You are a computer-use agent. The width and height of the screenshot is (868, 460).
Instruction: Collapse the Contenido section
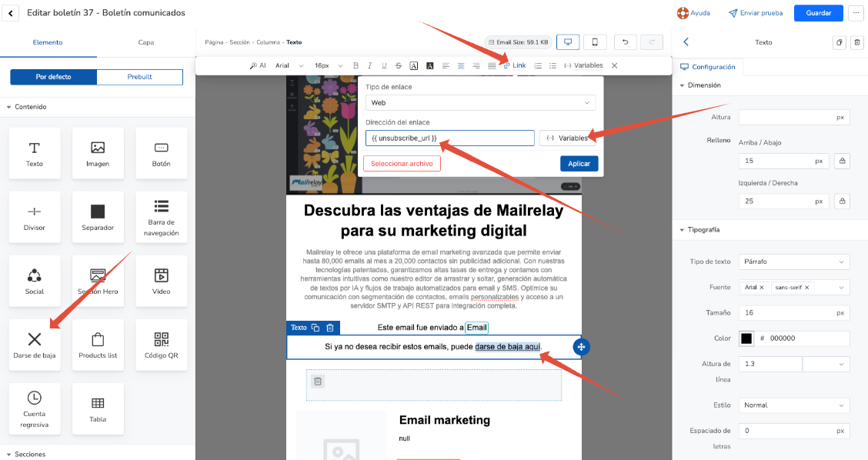pos(27,107)
